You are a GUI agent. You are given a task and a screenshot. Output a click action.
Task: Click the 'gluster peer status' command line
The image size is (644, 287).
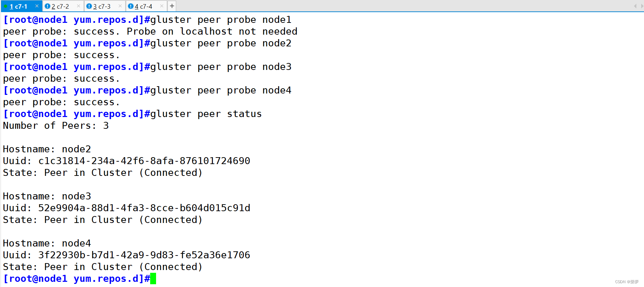[132, 114]
